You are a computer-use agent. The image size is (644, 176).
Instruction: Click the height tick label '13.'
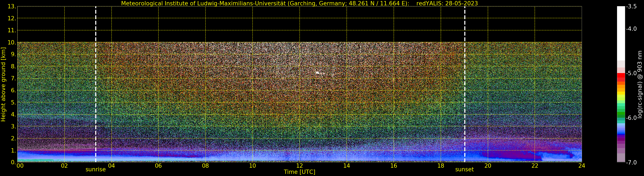click(x=12, y=6)
